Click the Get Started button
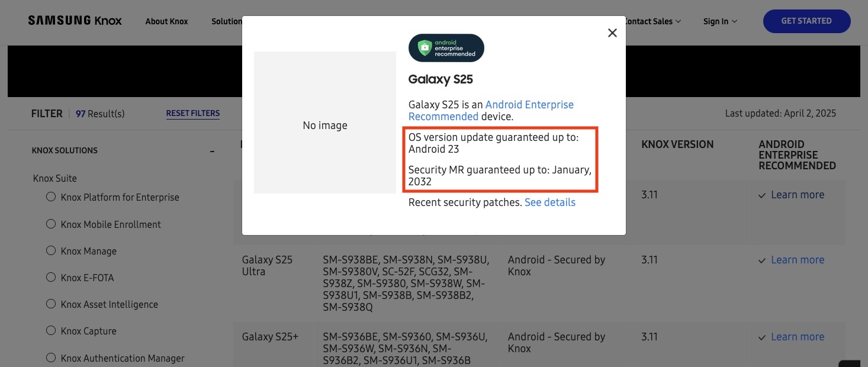 806,21
